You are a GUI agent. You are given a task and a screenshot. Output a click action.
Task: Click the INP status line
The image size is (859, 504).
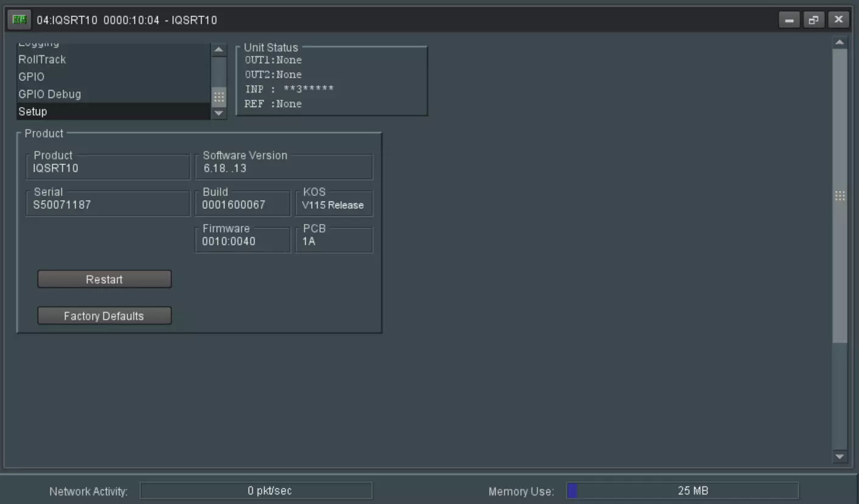289,89
